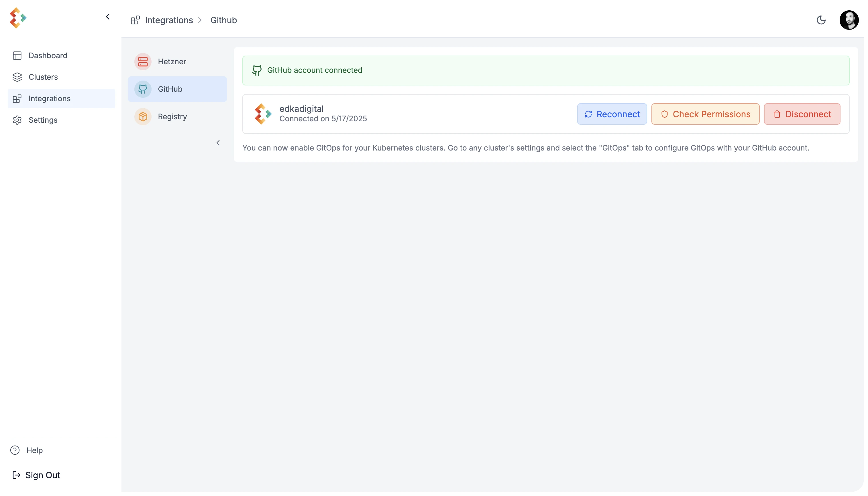Click the GitHub icon in the connected banner

tap(257, 71)
